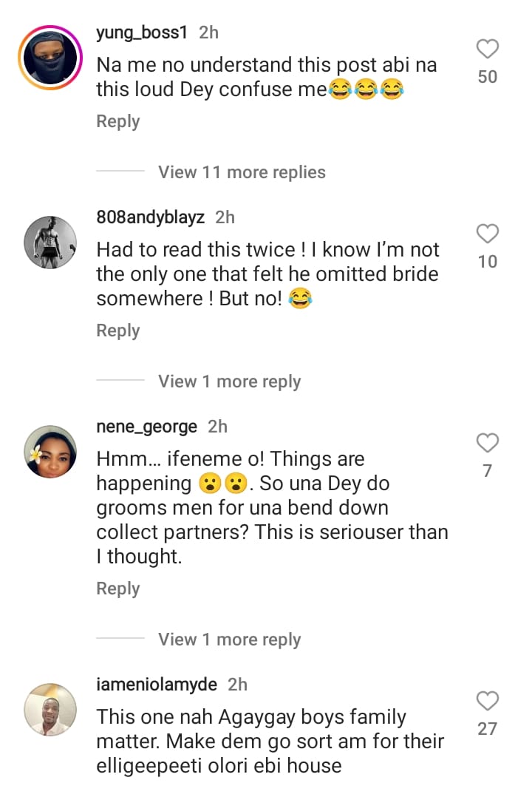Like nene_george's comment
Screen dimensions: 532x797
(x=487, y=444)
